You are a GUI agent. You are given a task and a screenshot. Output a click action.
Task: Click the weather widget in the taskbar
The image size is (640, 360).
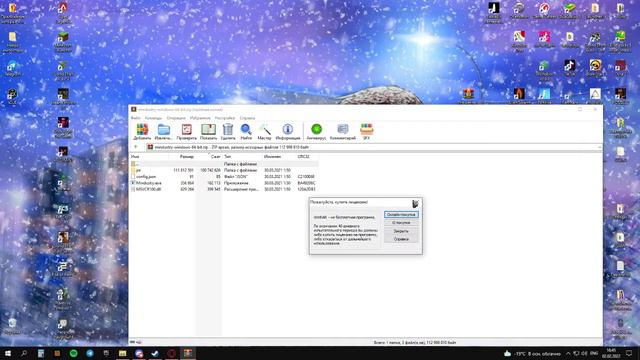(x=532, y=353)
